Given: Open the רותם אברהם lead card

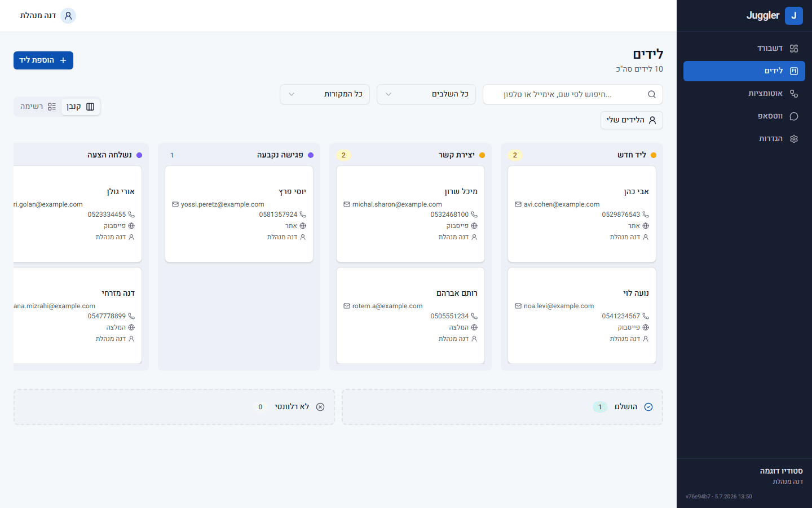Looking at the screenshot, I should 411,316.
